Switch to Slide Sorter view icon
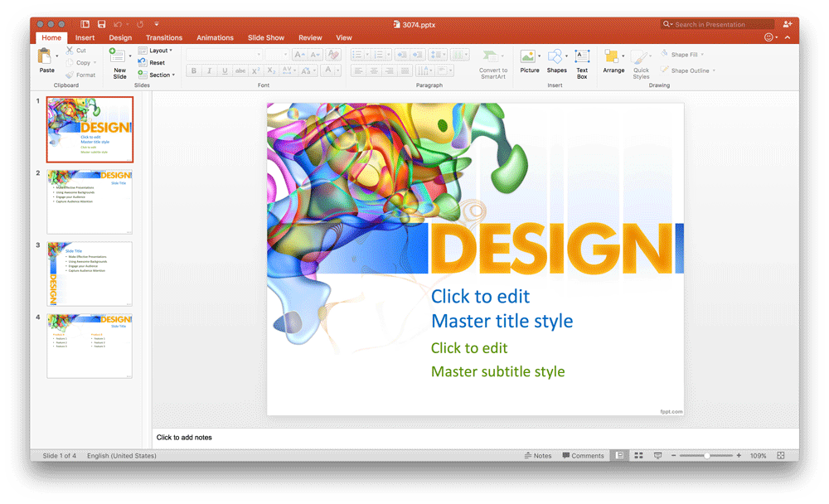Viewport: 829px width, 504px height. (638, 455)
